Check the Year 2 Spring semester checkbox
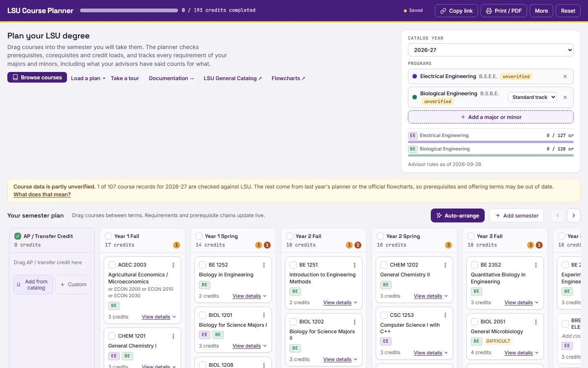This screenshot has width=588, height=368. coord(380,236)
